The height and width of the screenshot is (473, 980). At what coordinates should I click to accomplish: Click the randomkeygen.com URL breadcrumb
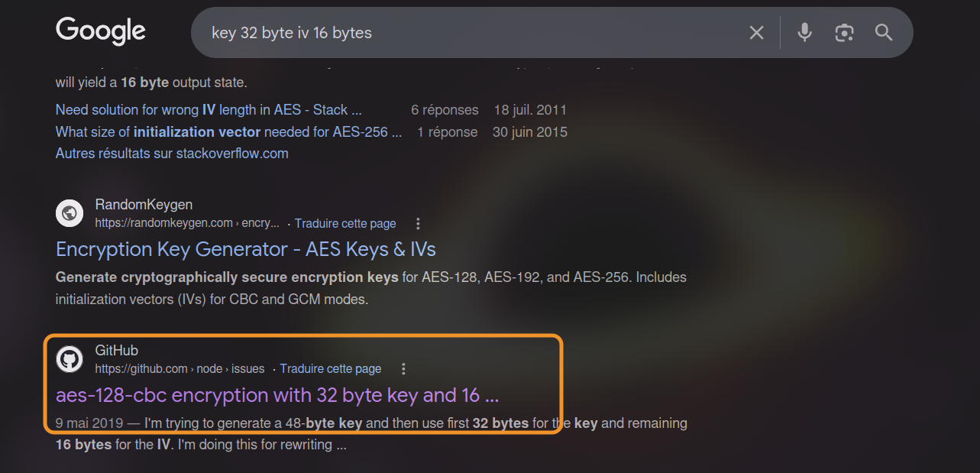(187, 224)
